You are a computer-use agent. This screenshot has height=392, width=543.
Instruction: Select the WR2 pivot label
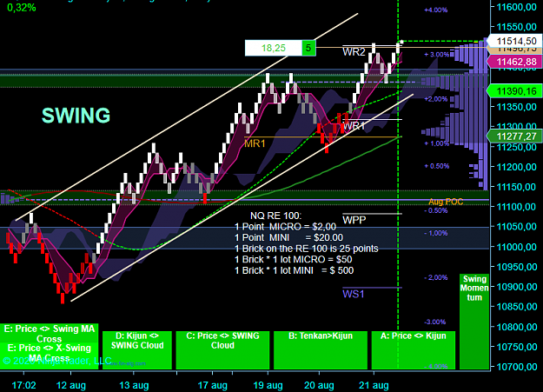pos(354,52)
